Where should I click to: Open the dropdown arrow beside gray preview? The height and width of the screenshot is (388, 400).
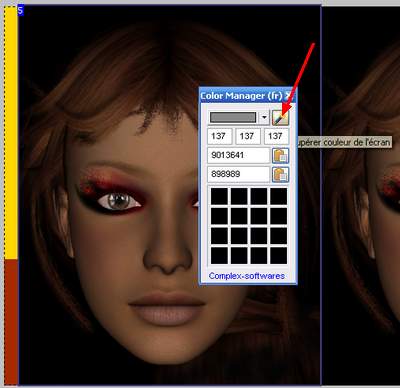pos(264,117)
